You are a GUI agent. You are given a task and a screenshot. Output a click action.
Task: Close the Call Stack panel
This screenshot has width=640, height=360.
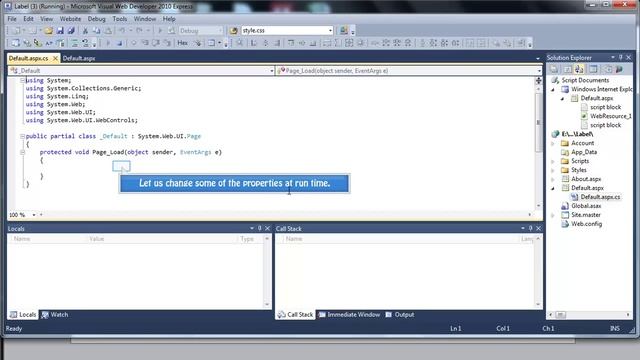click(x=539, y=229)
